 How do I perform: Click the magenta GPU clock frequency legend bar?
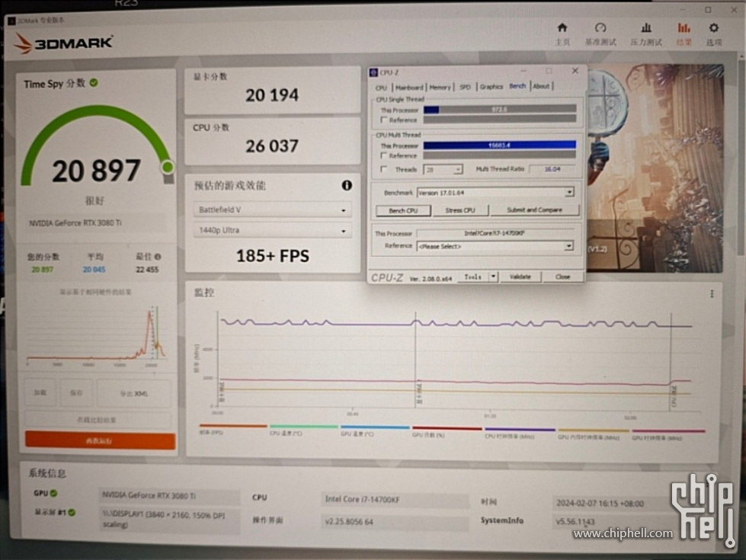pyautogui.click(x=668, y=431)
